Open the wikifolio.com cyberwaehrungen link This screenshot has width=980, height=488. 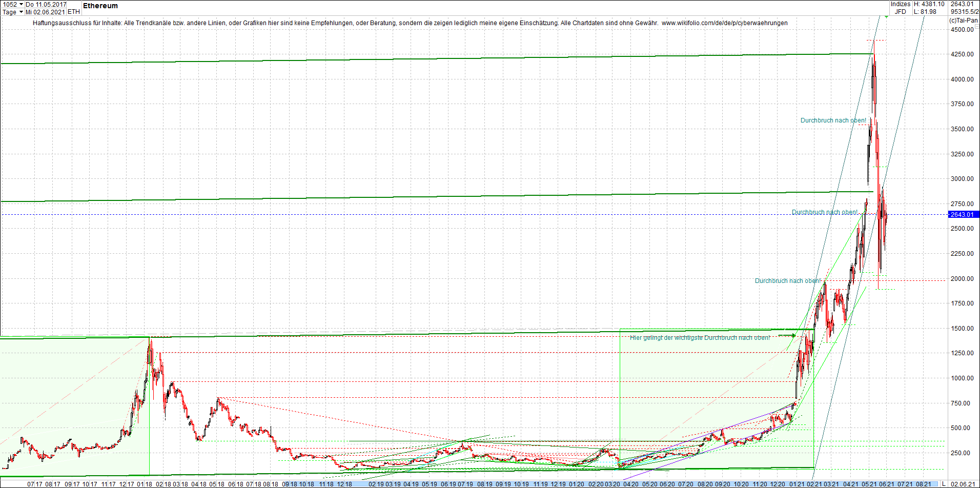click(724, 23)
